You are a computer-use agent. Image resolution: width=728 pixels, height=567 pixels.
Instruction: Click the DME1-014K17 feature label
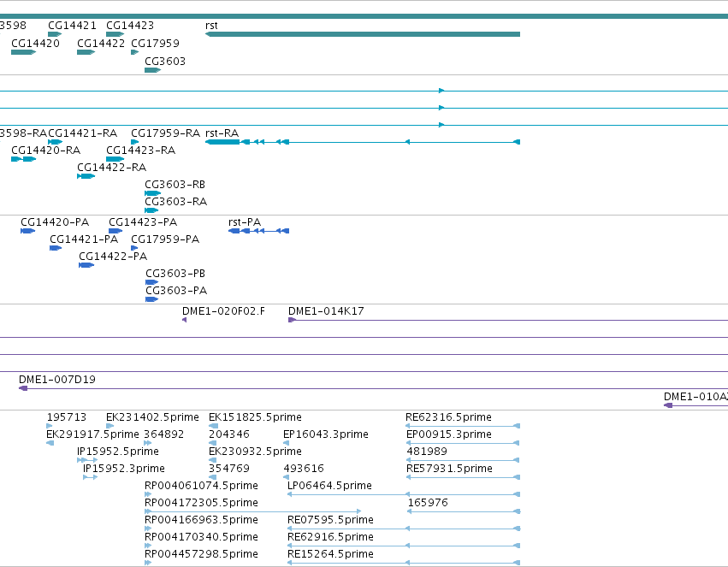326,311
